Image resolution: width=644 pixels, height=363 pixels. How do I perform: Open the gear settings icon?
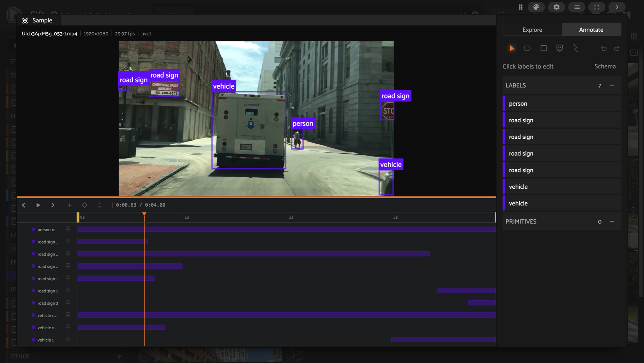point(557,7)
